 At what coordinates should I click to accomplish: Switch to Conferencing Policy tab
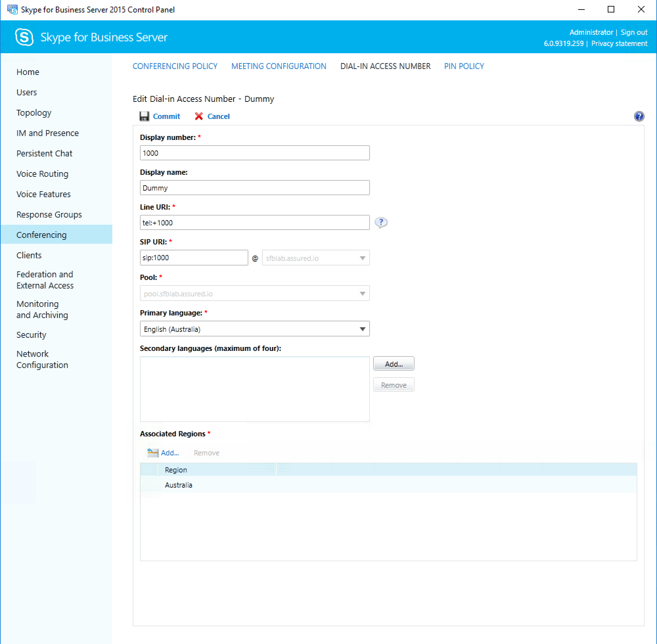tap(175, 66)
